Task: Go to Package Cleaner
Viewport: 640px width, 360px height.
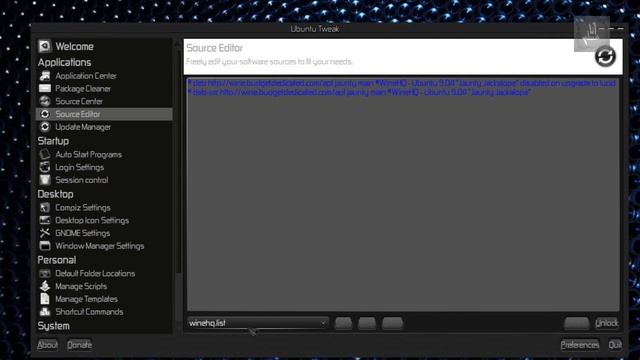Action: 83,89
